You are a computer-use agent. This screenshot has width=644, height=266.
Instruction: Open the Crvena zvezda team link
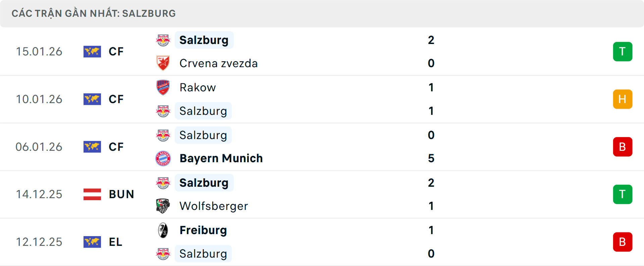click(218, 63)
